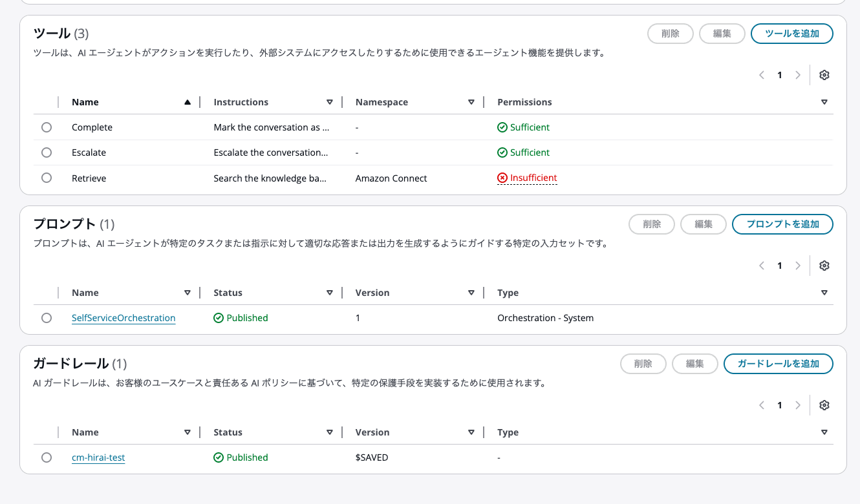The height and width of the screenshot is (504, 860).
Task: Click the next page chevron in tools pagination
Action: 797,74
